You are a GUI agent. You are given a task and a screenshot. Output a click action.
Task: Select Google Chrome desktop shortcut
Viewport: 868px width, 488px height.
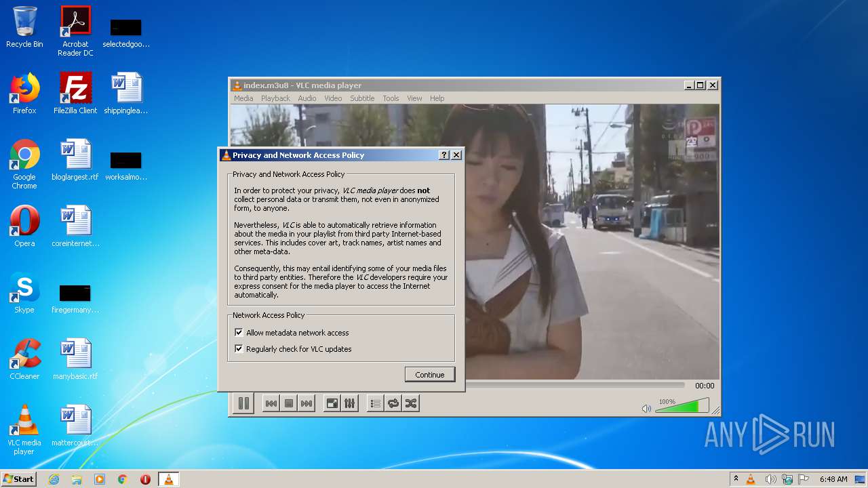24,164
